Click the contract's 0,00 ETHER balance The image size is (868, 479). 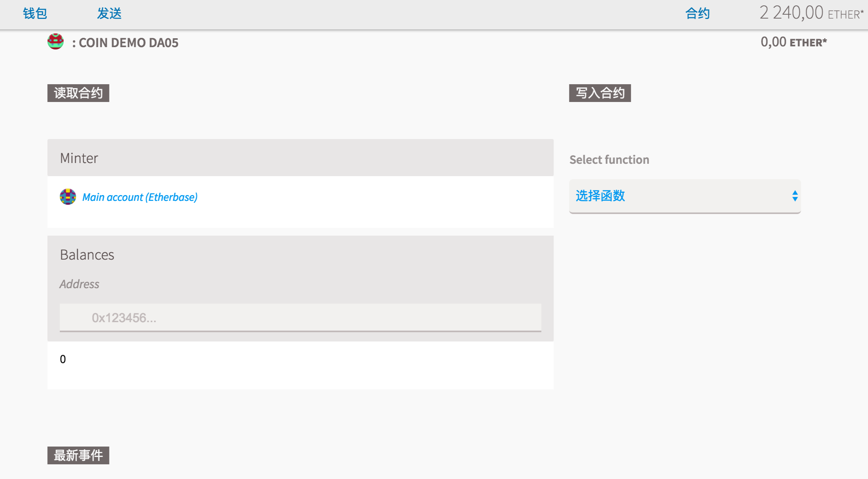click(793, 42)
